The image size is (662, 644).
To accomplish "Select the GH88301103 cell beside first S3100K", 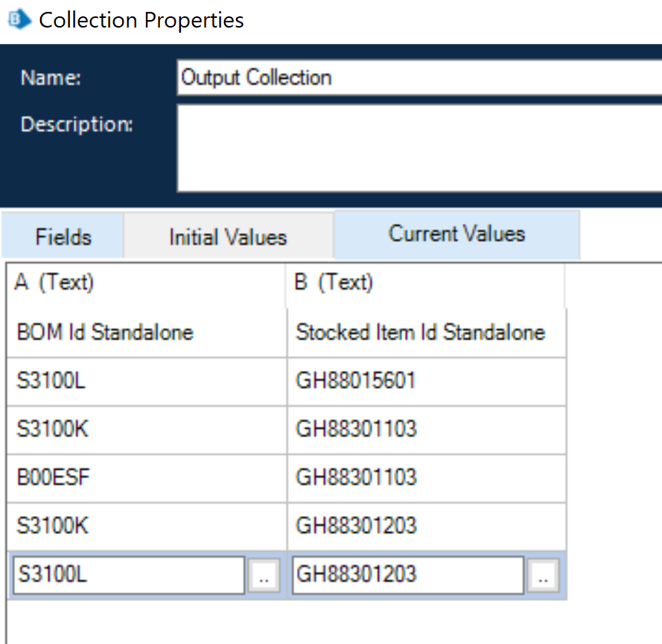I will click(x=425, y=430).
